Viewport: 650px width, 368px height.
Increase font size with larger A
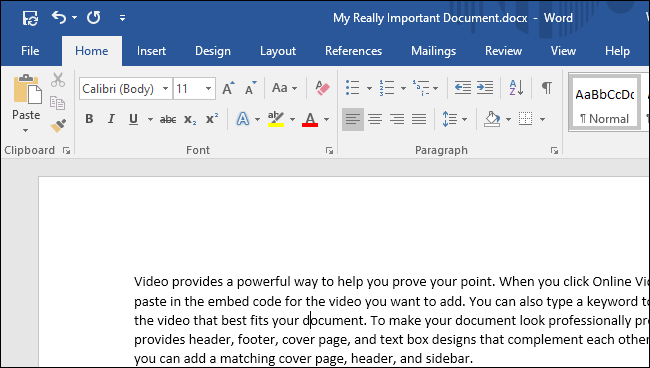(228, 88)
